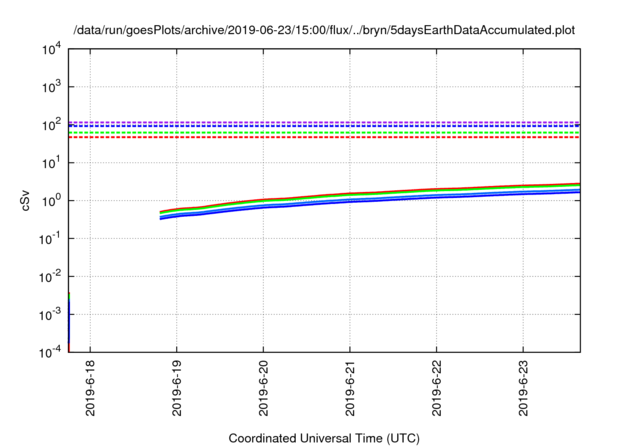Click the 2019-6-23 date tick label
Image resolution: width=640 pixels, height=448 pixels.
pos(523,388)
